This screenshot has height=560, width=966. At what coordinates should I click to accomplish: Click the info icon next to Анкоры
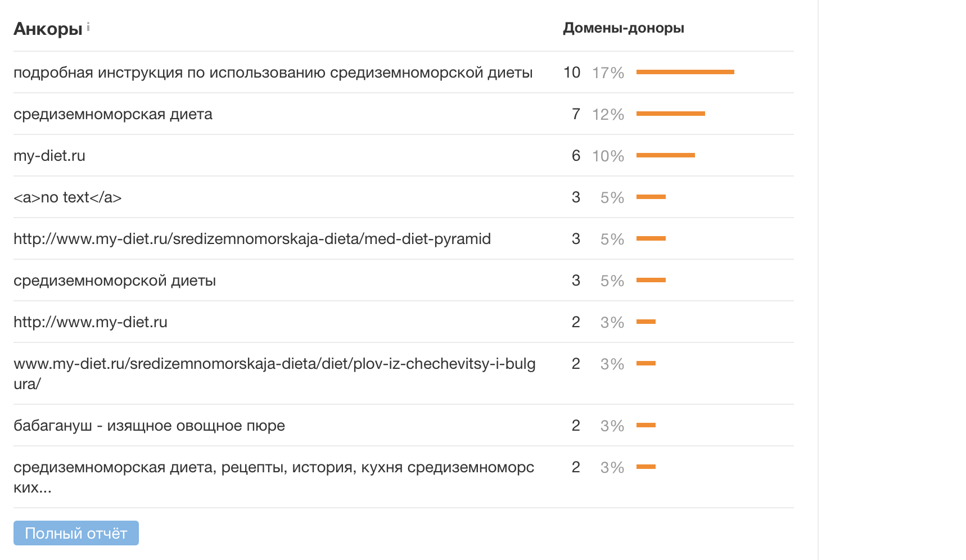(x=88, y=26)
